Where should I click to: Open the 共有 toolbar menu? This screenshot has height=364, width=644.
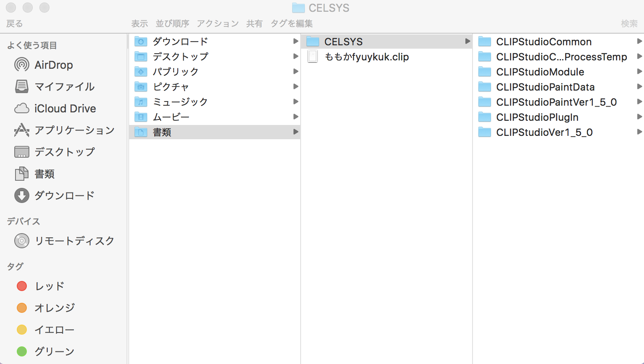(254, 23)
